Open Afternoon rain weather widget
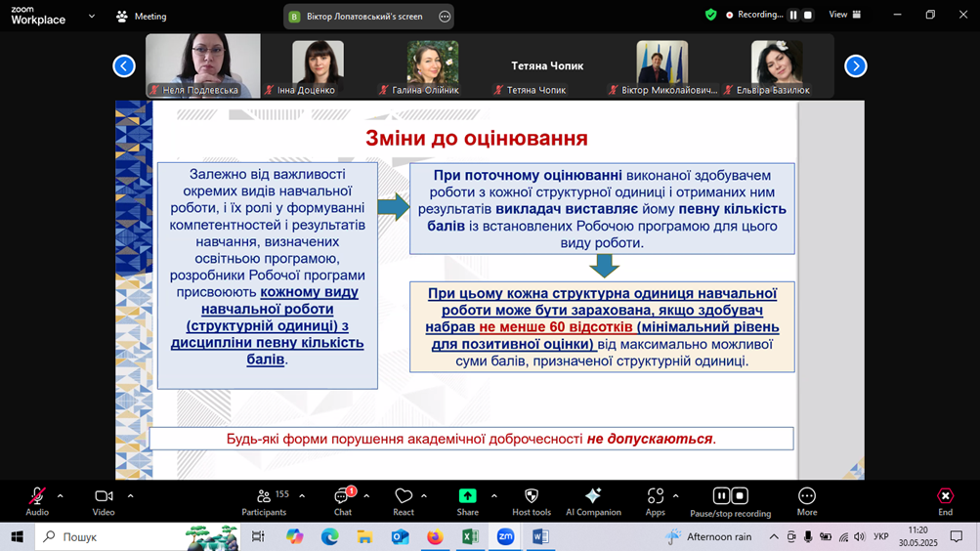This screenshot has height=551, width=980. point(708,536)
